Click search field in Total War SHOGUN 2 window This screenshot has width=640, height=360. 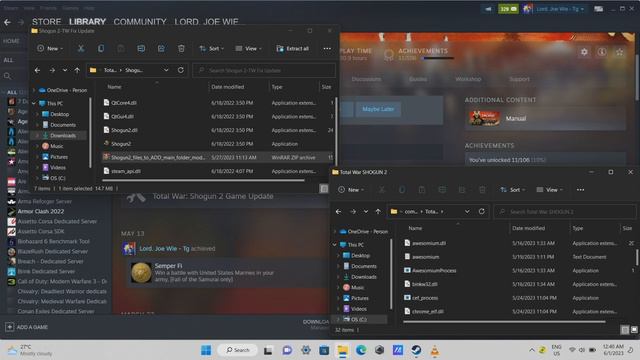(x=564, y=211)
